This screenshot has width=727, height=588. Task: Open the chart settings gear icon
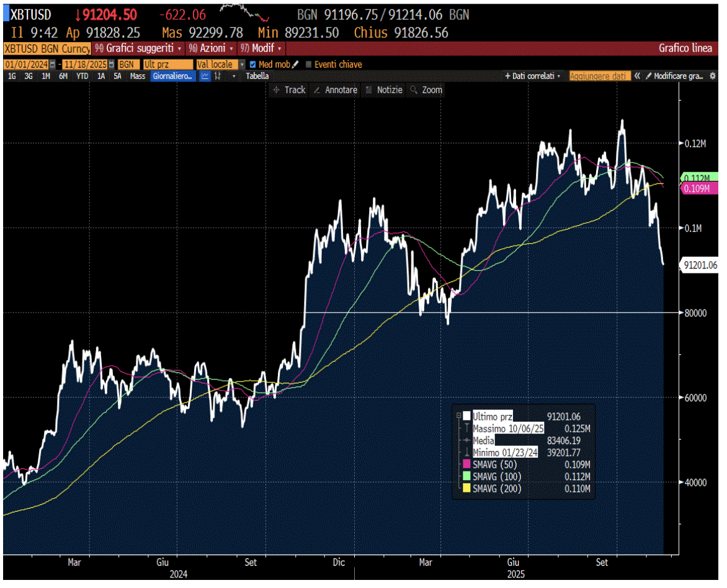pos(713,76)
